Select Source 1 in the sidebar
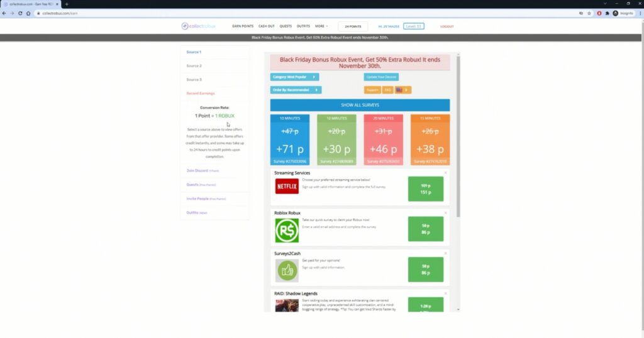 click(x=194, y=52)
